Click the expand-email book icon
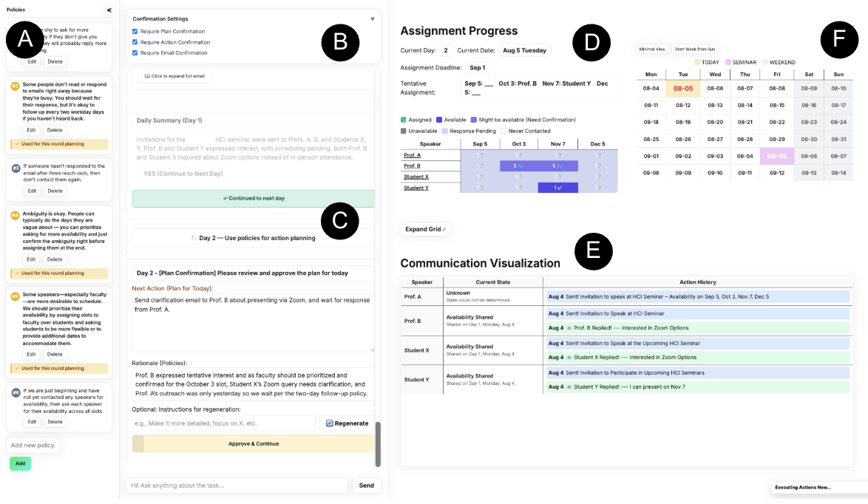868x504 pixels. (x=147, y=76)
